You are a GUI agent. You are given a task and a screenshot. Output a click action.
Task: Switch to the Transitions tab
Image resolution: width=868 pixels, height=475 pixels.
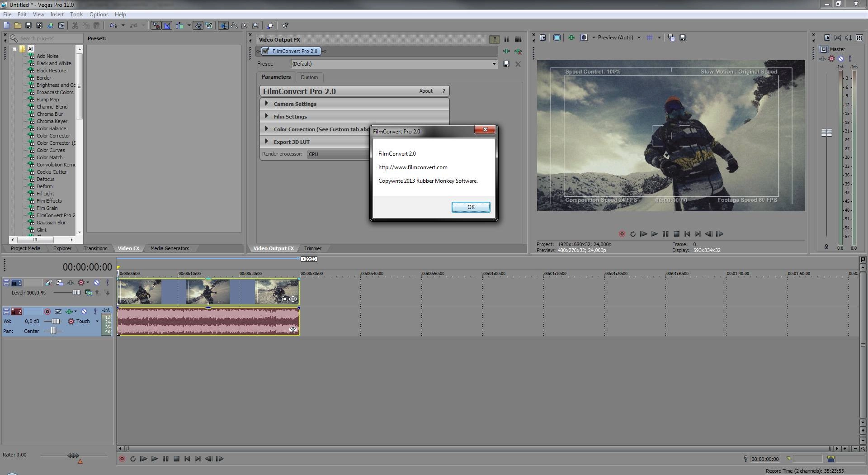(95, 248)
